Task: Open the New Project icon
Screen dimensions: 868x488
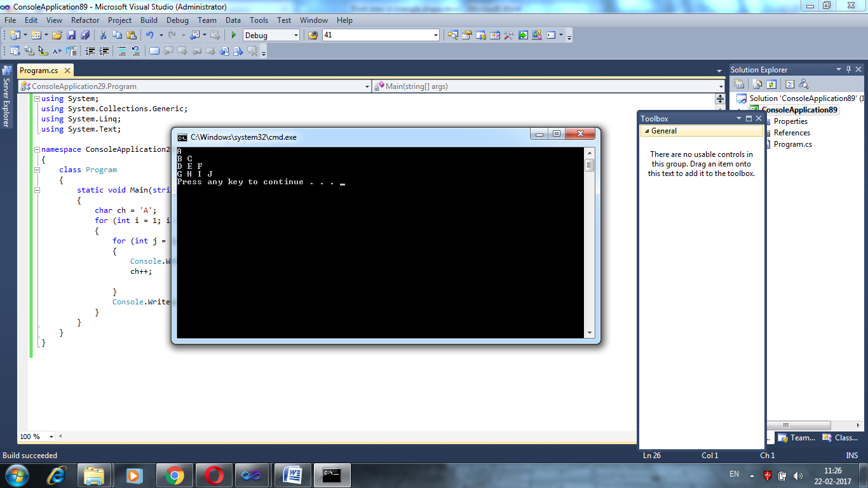Action: point(15,35)
